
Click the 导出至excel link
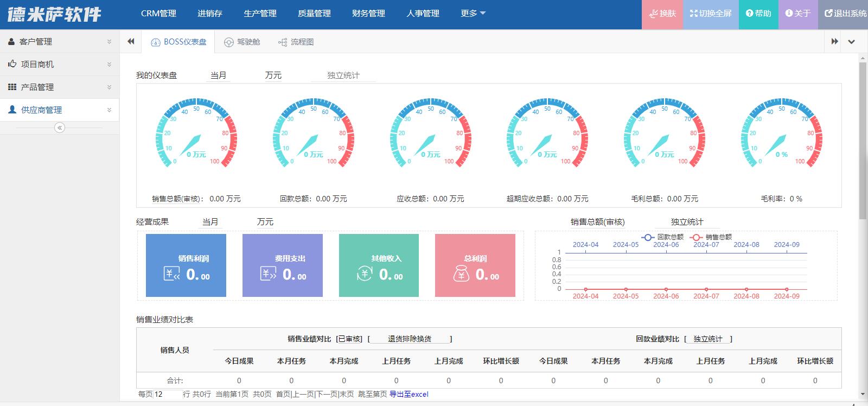coord(409,394)
